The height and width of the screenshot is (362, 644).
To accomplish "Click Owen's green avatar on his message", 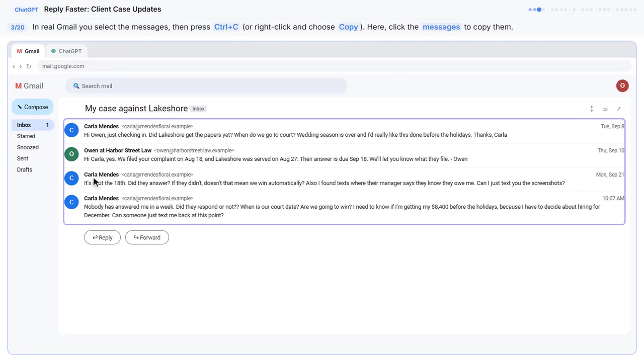I will [x=71, y=154].
